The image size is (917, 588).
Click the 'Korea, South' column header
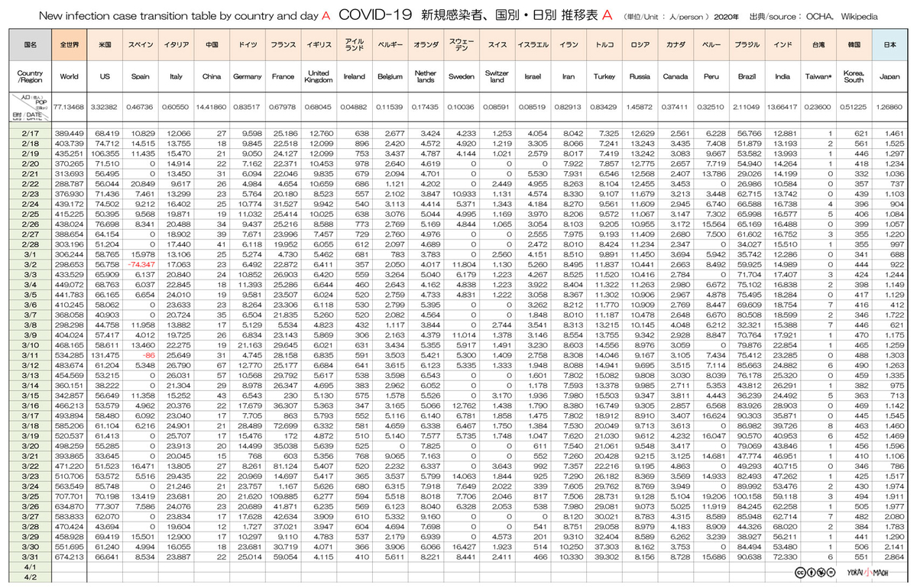[854, 76]
